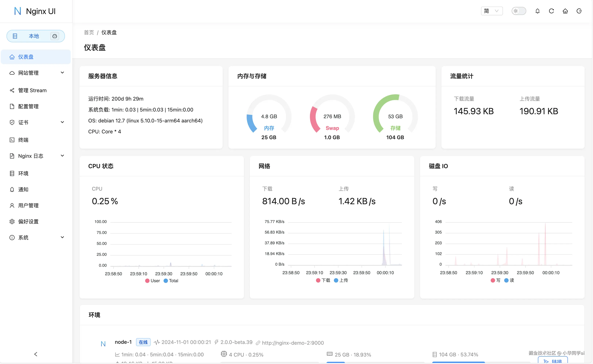The image size is (593, 364).
Task: Select the 本地 environment indicator
Action: click(x=34, y=36)
